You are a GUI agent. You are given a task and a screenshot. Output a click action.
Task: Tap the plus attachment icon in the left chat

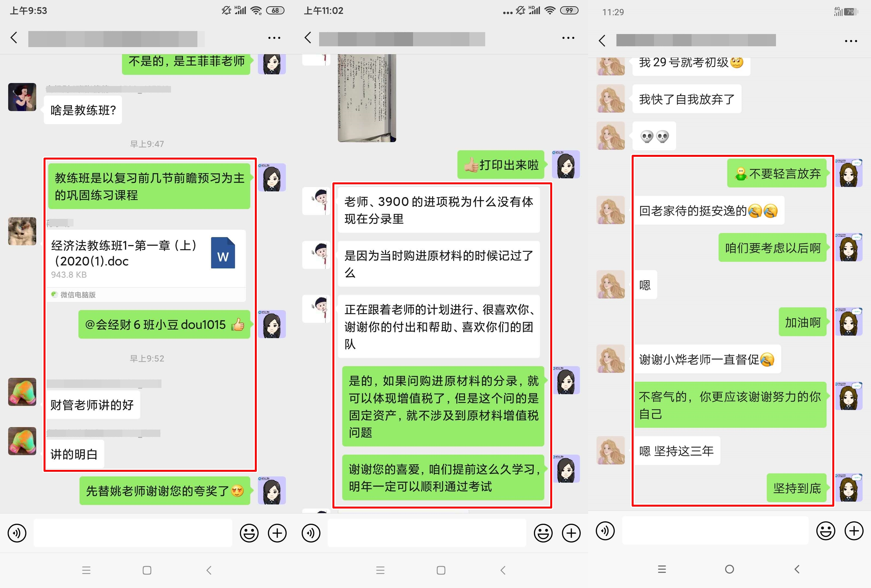coord(277,532)
